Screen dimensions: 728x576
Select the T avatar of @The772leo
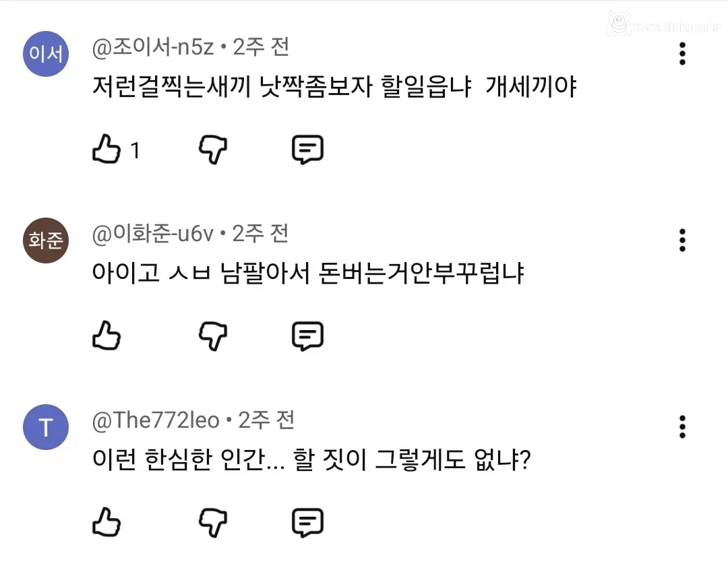click(45, 426)
